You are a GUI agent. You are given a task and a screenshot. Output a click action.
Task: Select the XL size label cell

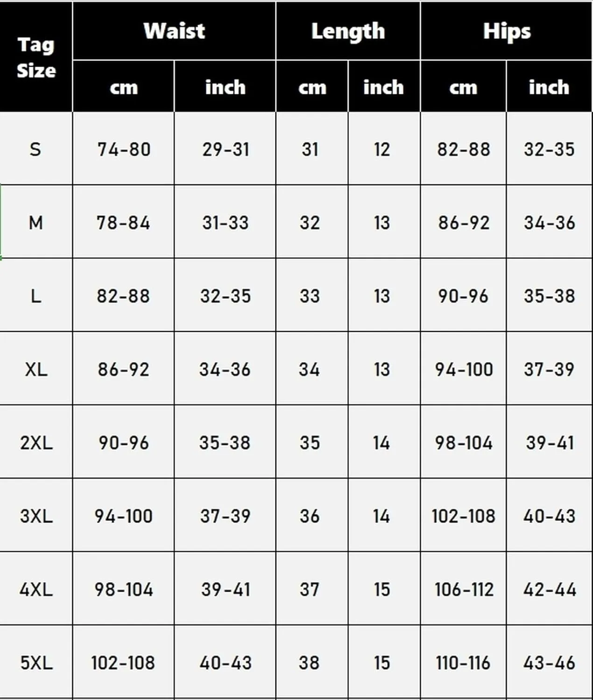[x=36, y=369]
